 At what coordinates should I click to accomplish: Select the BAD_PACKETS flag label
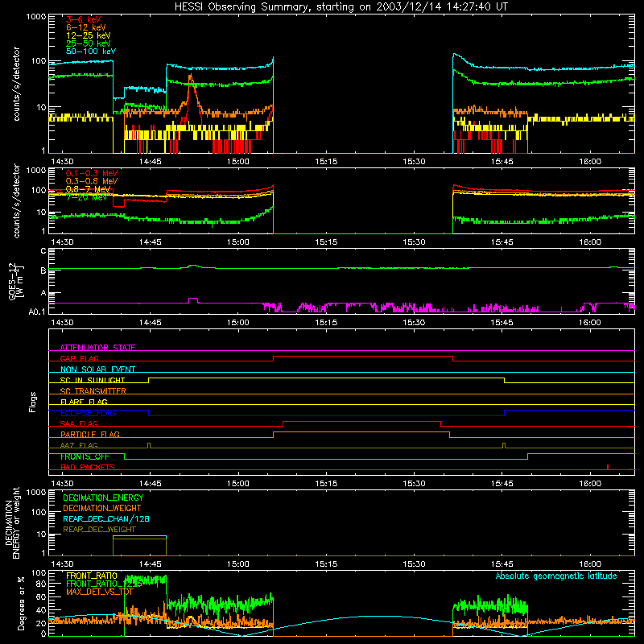(87, 467)
